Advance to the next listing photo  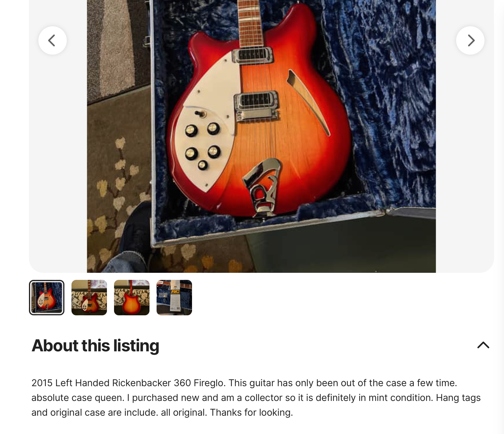tap(470, 40)
